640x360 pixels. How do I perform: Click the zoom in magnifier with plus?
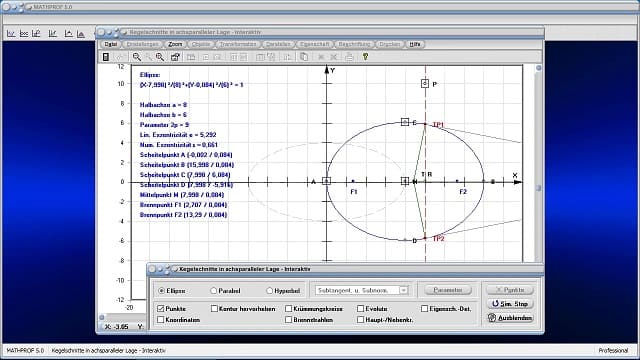tap(160, 57)
